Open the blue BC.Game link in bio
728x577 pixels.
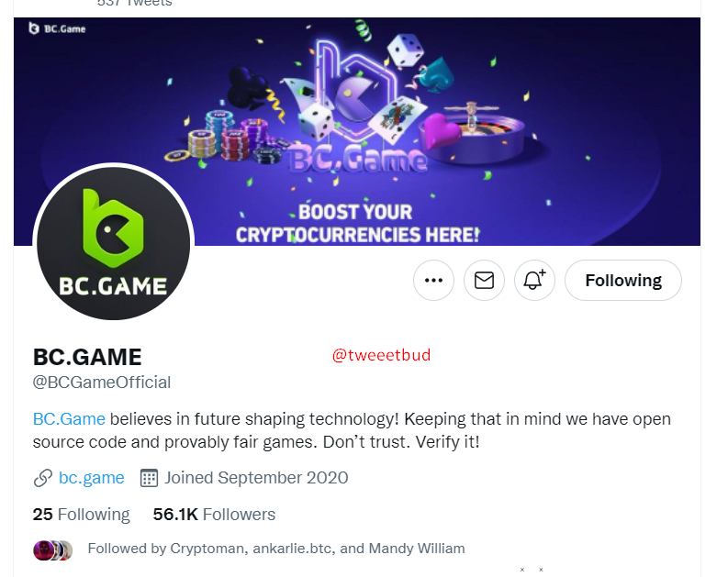[x=69, y=419]
